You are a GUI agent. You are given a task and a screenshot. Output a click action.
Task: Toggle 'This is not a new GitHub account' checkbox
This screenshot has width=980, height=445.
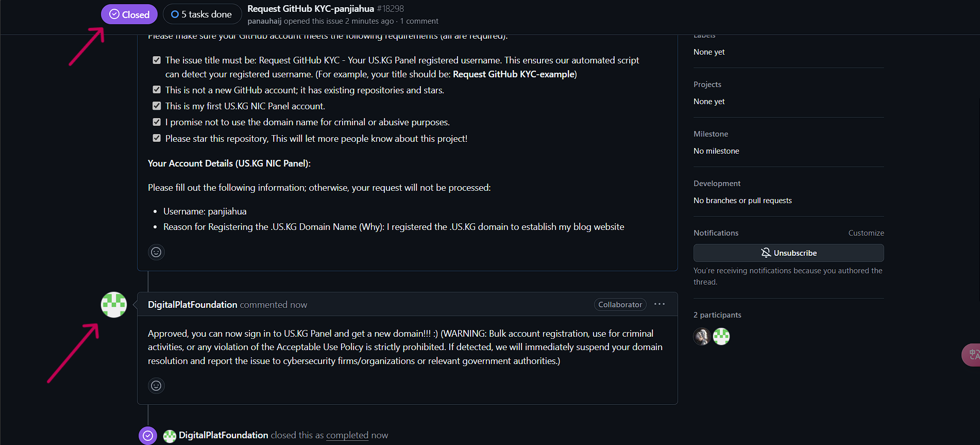tap(157, 90)
